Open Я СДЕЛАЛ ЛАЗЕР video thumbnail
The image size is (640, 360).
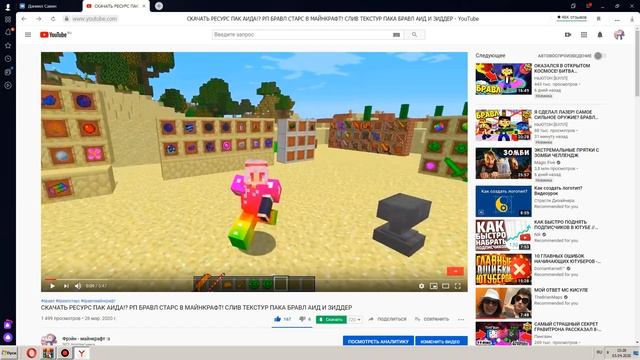(x=503, y=125)
